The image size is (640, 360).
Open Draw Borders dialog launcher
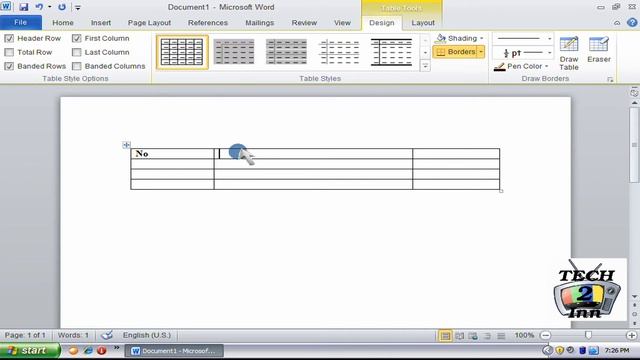click(610, 80)
